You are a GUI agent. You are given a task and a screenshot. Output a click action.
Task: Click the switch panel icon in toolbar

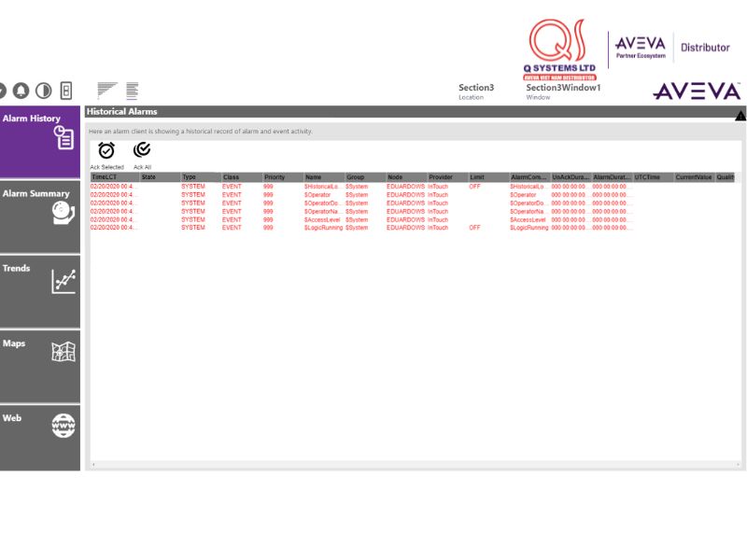pos(66,91)
